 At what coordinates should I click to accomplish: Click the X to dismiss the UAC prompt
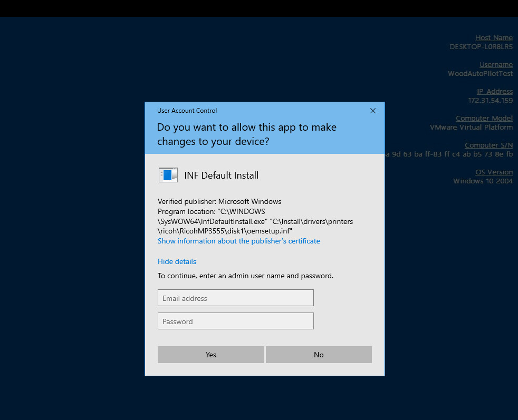373,111
